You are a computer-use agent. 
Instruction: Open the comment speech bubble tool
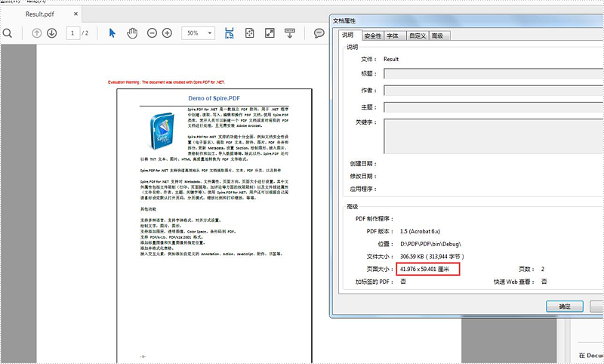click(319, 33)
